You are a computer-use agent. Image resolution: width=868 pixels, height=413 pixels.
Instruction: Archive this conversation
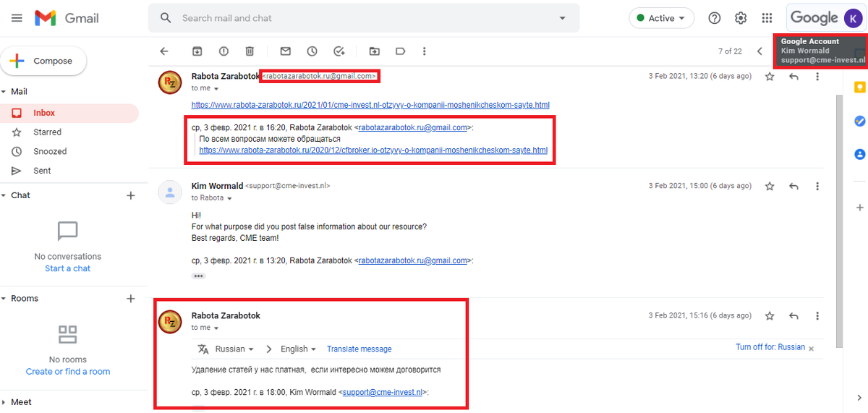pyautogui.click(x=197, y=51)
